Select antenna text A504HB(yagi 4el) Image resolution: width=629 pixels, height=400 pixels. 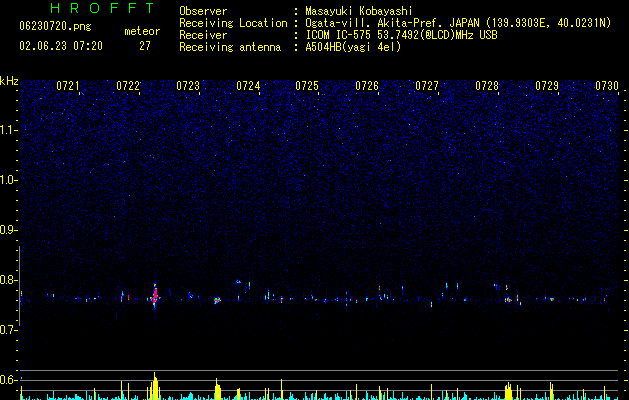(353, 47)
